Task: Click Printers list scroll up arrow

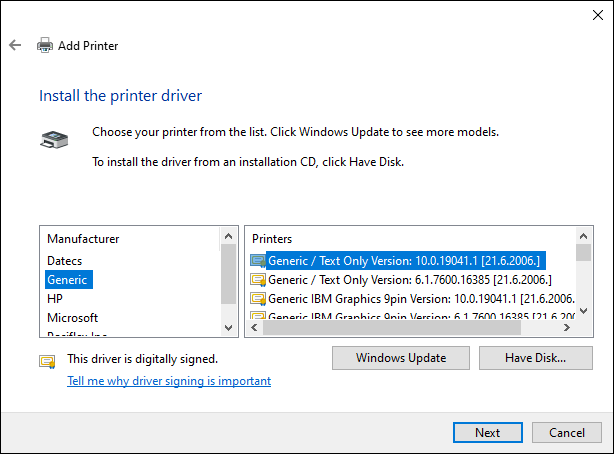Action: [583, 236]
